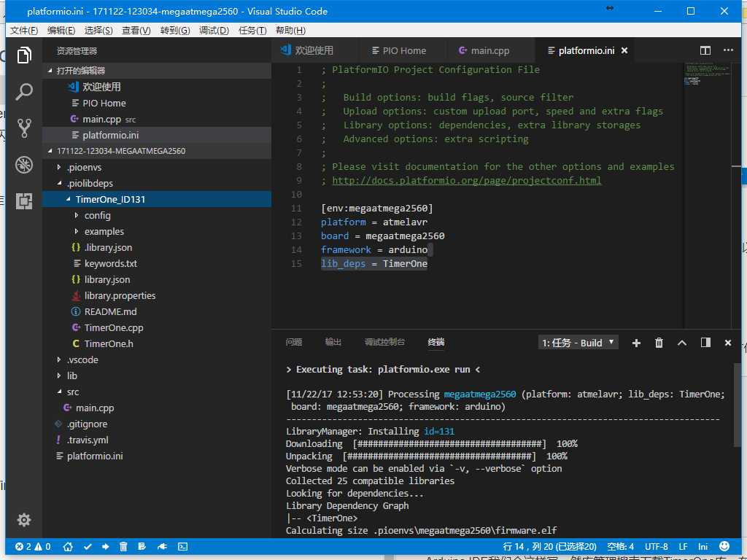Image resolution: width=747 pixels, height=560 pixels.
Task: Close the terminal panel
Action: click(727, 343)
